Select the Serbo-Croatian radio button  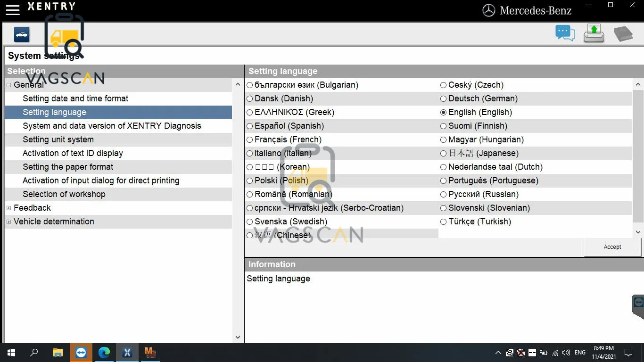(x=250, y=208)
